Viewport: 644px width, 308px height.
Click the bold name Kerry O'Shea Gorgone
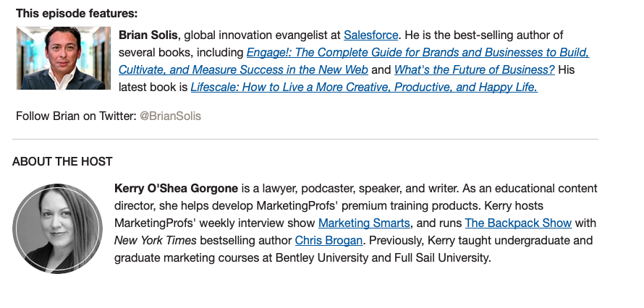[177, 189]
